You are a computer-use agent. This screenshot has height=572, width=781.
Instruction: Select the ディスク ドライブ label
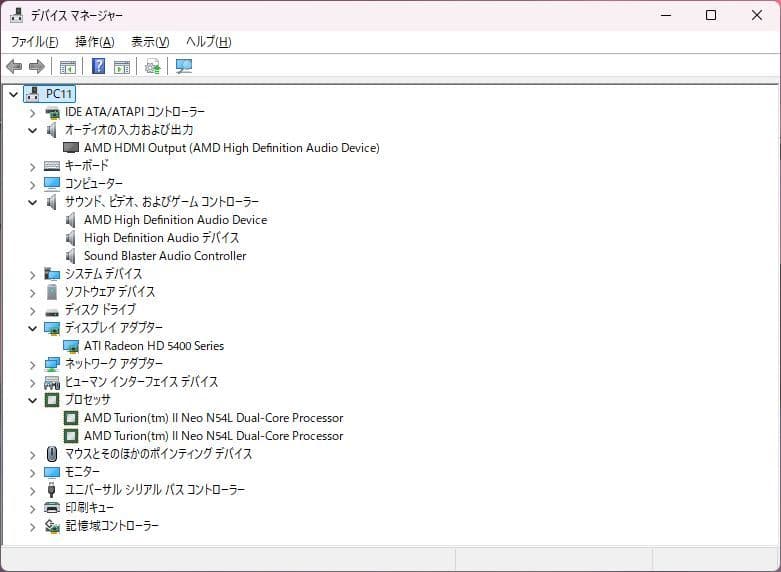point(100,310)
